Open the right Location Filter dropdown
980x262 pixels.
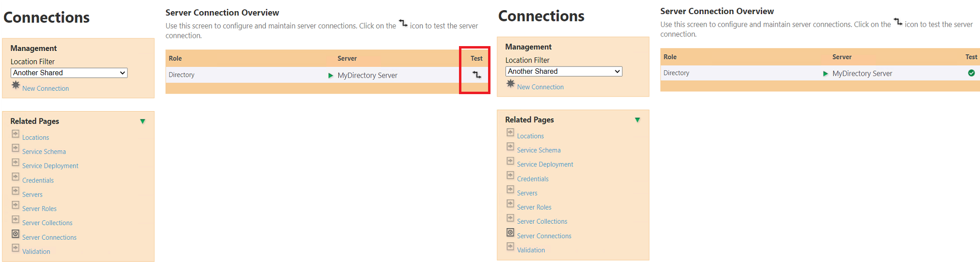click(564, 71)
